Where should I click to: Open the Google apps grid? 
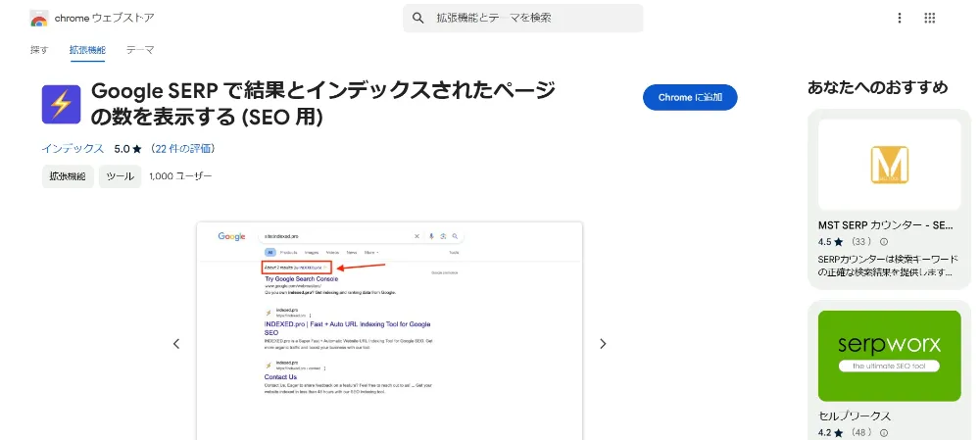pyautogui.click(x=929, y=18)
